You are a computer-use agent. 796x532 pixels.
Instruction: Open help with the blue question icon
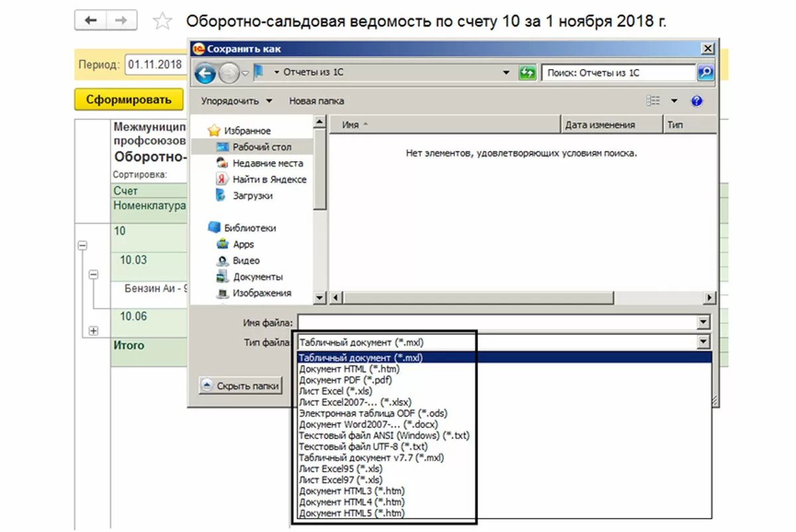point(696,101)
